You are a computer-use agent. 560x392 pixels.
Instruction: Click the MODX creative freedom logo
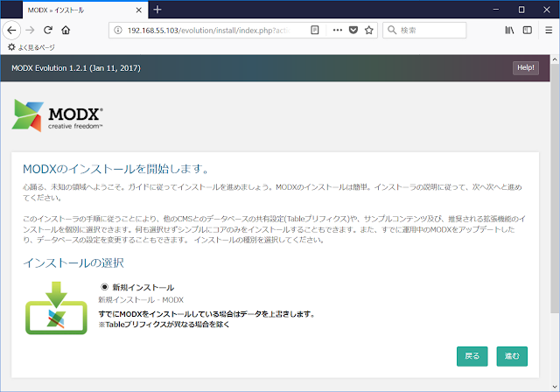58,115
